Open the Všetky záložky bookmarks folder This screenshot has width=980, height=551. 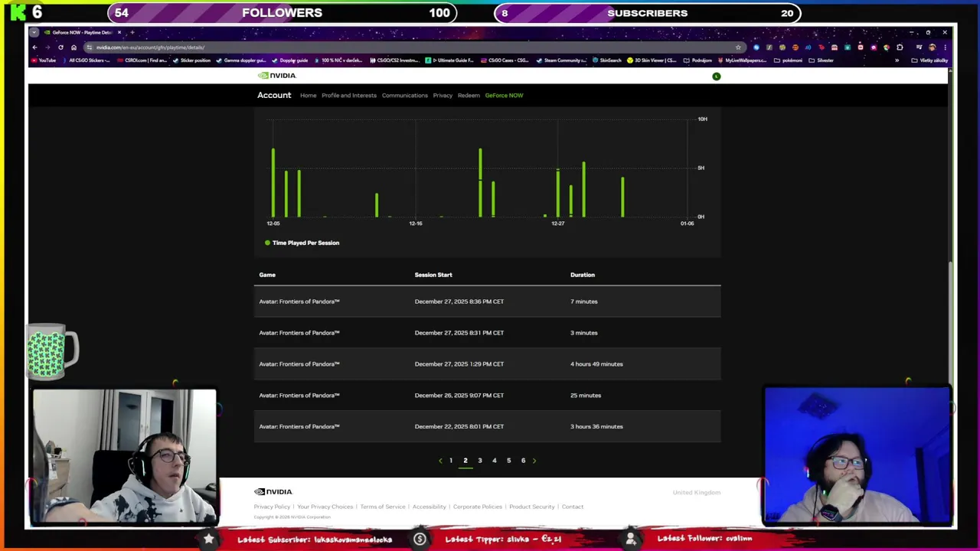click(x=929, y=60)
